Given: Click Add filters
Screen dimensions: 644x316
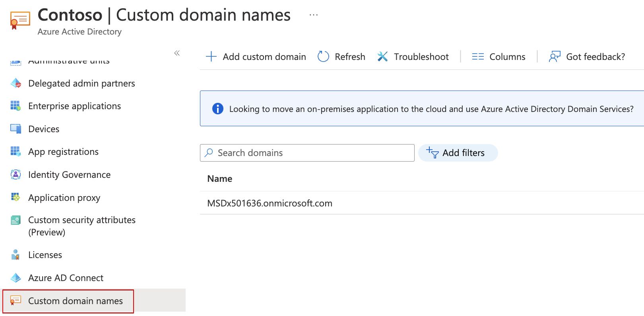Looking at the screenshot, I should pyautogui.click(x=458, y=153).
